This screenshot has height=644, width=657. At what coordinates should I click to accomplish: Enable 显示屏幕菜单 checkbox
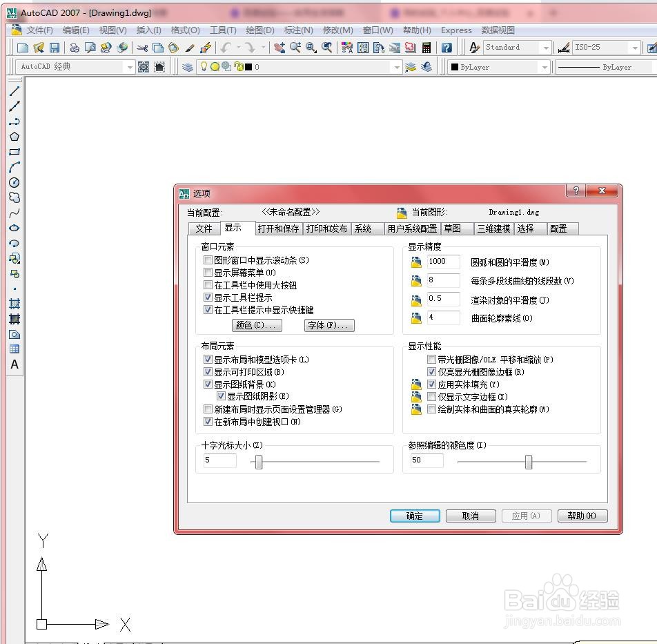coord(208,273)
